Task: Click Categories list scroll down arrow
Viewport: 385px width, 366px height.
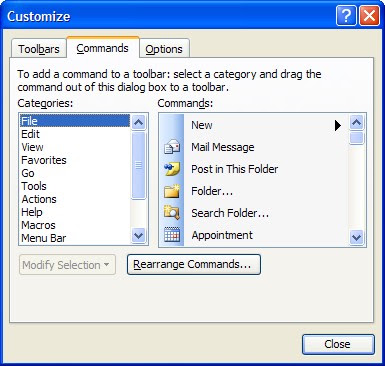Action: pyautogui.click(x=138, y=236)
